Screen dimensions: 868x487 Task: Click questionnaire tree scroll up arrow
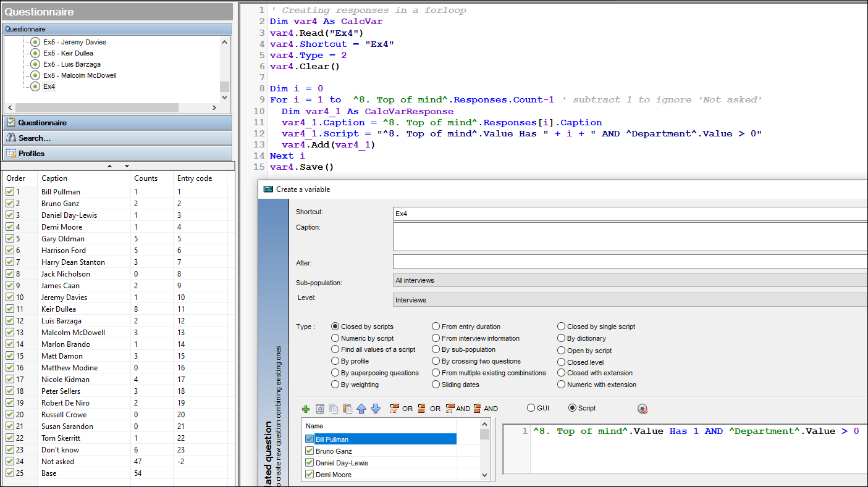click(225, 41)
